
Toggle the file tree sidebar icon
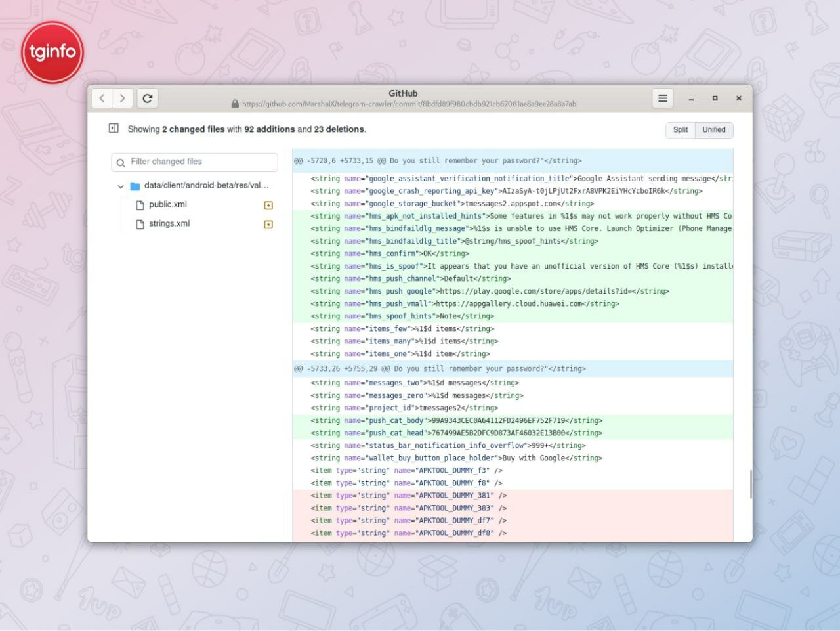(114, 129)
